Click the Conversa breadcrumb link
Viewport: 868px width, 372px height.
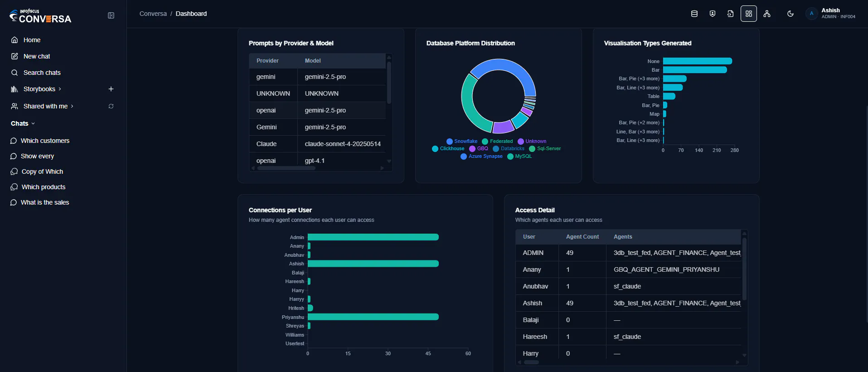click(x=153, y=14)
